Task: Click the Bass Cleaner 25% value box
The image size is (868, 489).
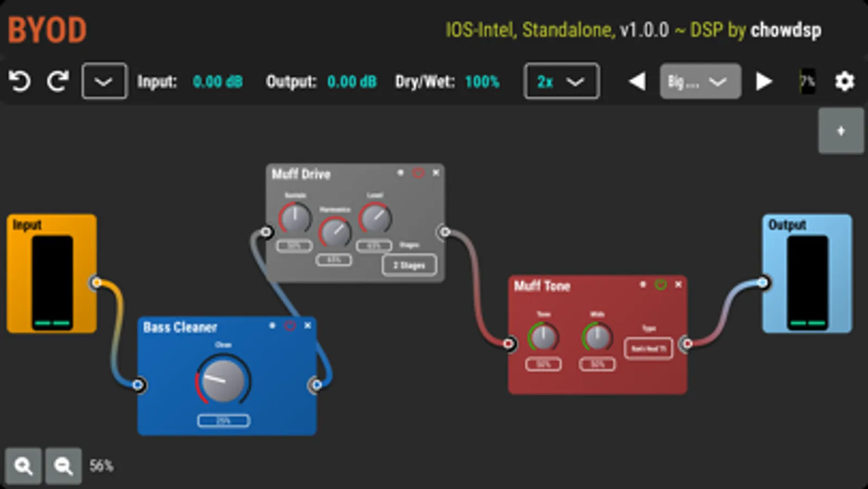Action: pyautogui.click(x=224, y=421)
